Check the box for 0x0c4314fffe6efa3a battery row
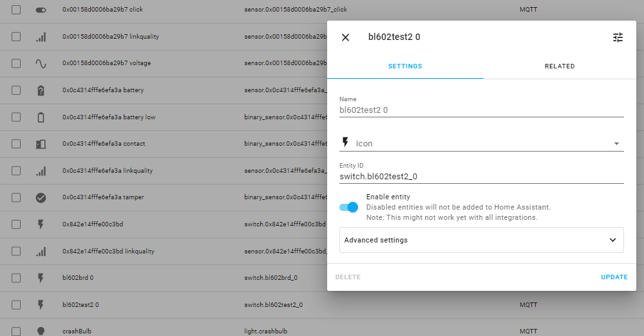This screenshot has height=336, width=644. point(16,90)
